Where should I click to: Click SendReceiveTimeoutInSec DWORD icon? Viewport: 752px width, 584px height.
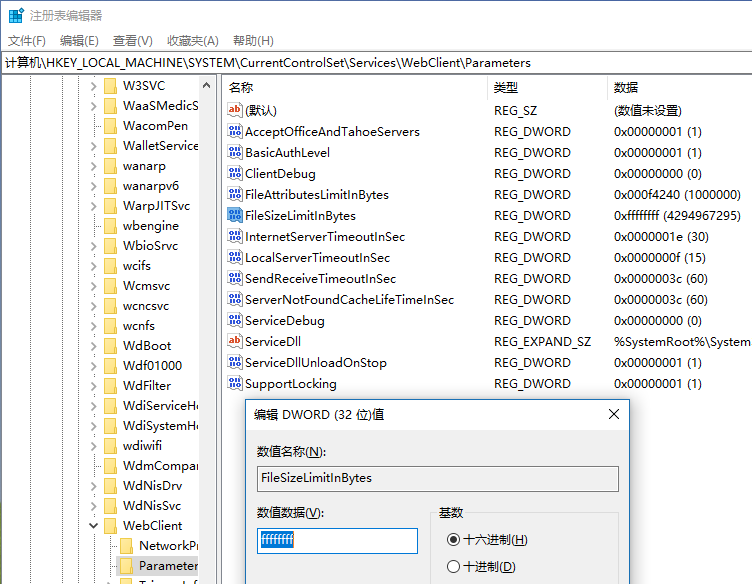[x=235, y=279]
